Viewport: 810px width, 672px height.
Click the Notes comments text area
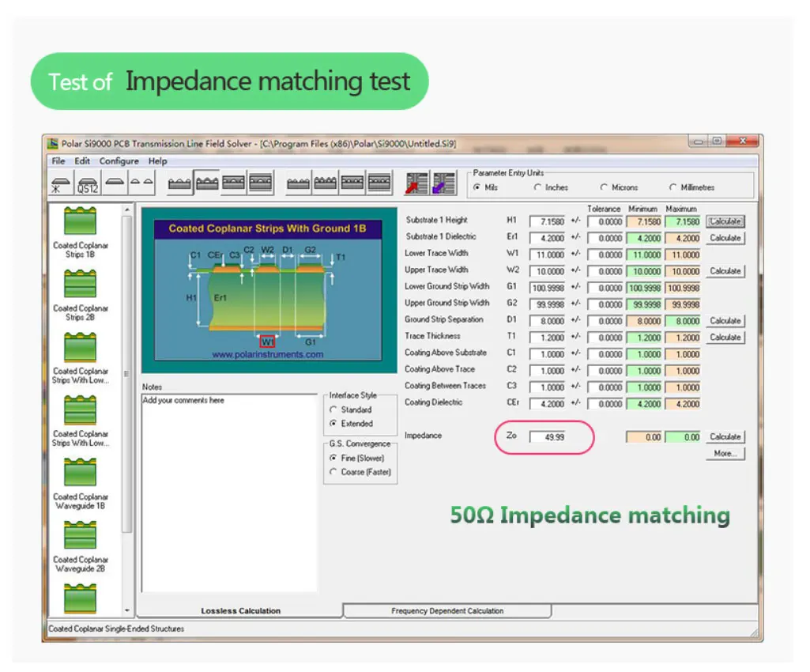(229, 493)
